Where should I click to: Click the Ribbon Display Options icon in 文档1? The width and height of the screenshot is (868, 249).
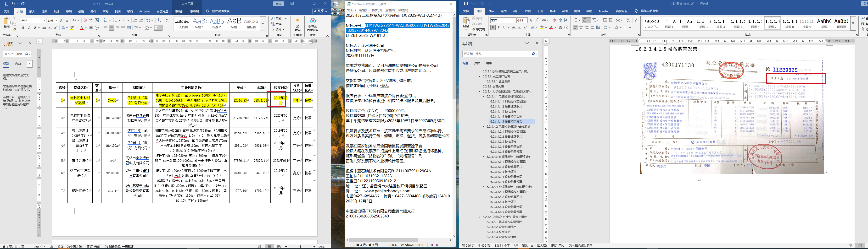(292, 4)
